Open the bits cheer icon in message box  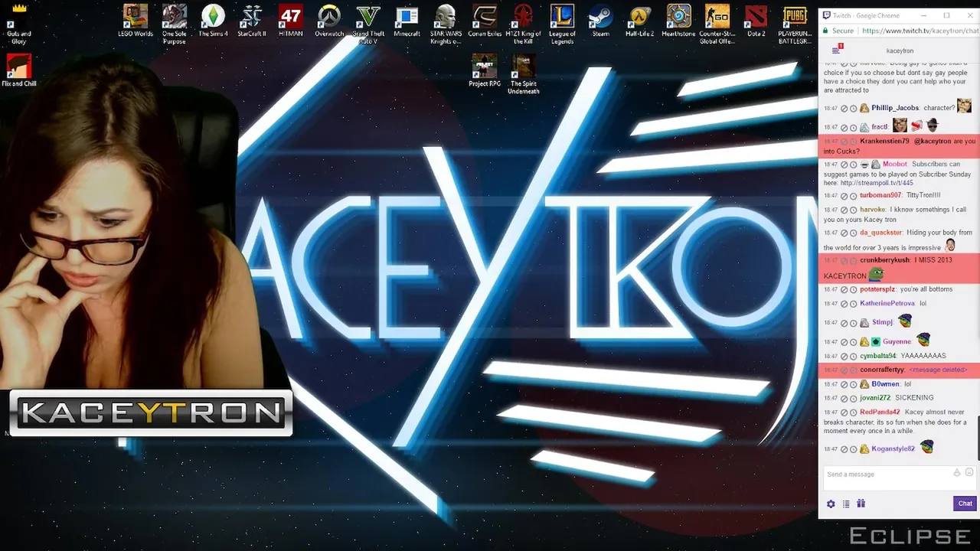click(x=957, y=473)
